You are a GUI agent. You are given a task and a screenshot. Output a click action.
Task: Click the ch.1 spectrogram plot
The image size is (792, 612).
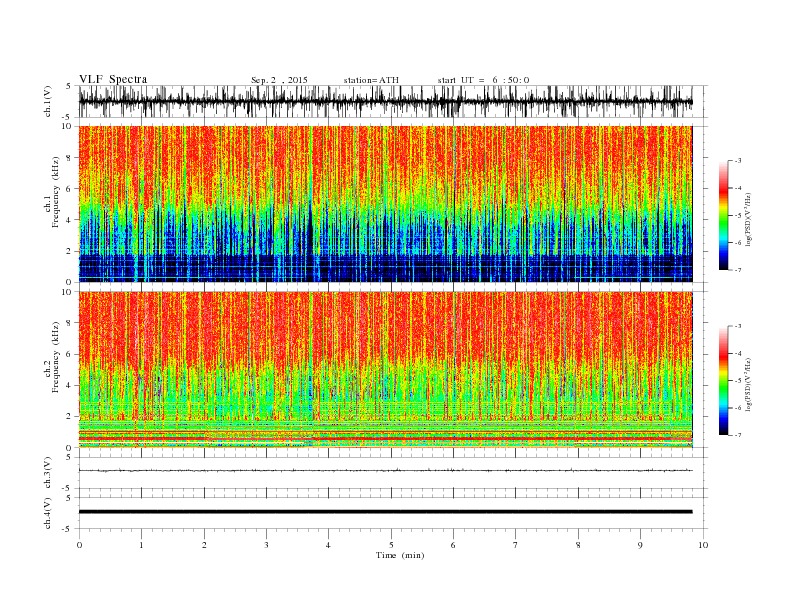click(385, 204)
